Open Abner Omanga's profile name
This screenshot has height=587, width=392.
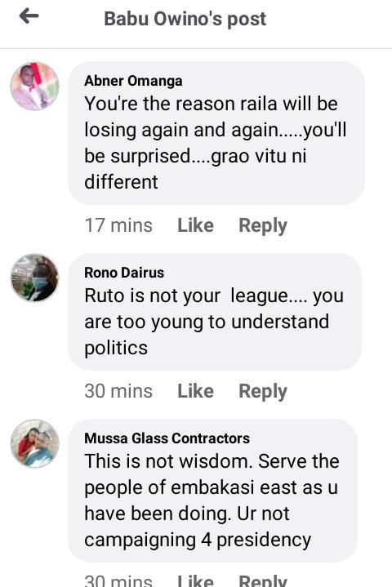[133, 81]
